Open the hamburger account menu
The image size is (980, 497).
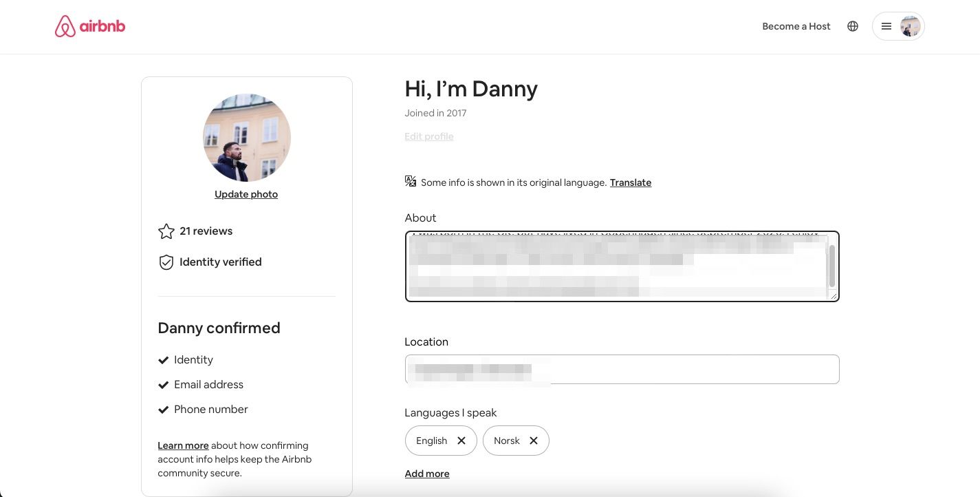[886, 26]
